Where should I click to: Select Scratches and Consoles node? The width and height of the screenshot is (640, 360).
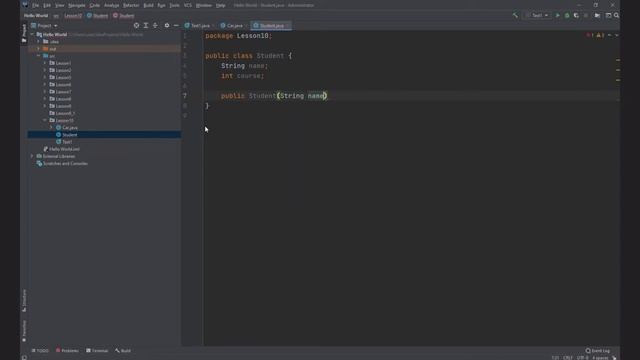click(65, 163)
